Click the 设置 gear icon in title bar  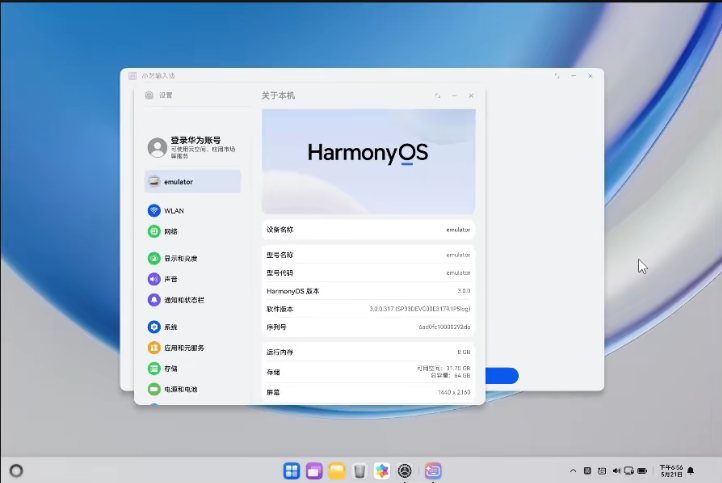149,95
